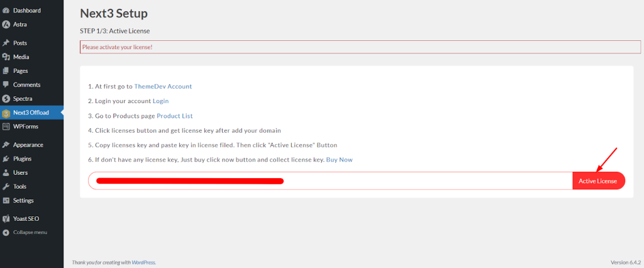Open WPForms menu label
The width and height of the screenshot is (644, 268).
(x=25, y=126)
